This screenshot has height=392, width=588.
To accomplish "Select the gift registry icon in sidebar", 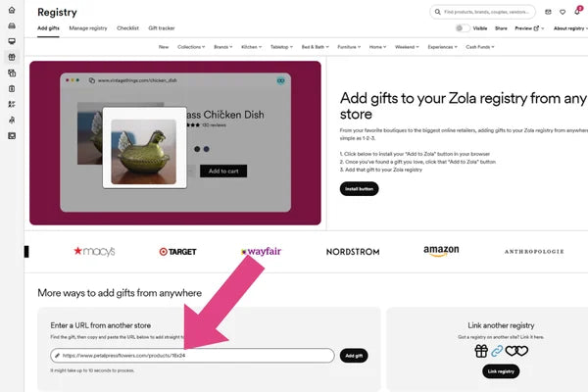I will pos(12,57).
